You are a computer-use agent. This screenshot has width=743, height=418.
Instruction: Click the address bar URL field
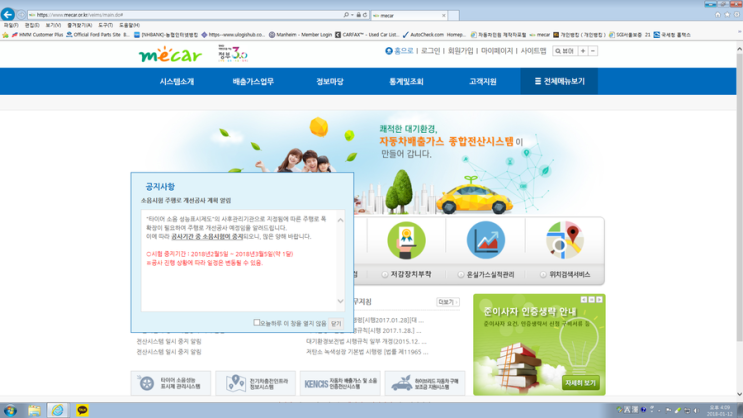[187, 15]
